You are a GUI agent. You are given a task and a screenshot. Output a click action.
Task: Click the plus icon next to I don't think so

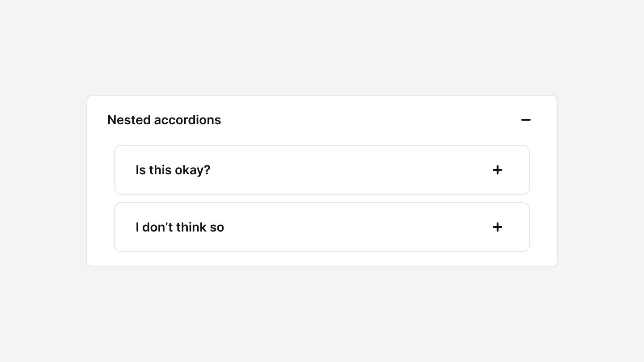(x=497, y=227)
